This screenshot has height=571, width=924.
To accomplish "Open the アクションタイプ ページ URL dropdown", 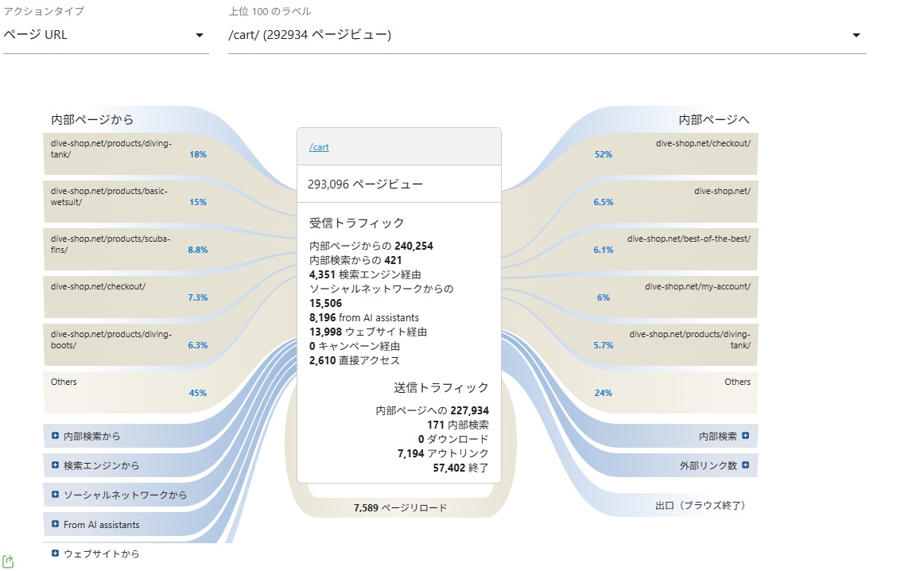I will tap(106, 35).
